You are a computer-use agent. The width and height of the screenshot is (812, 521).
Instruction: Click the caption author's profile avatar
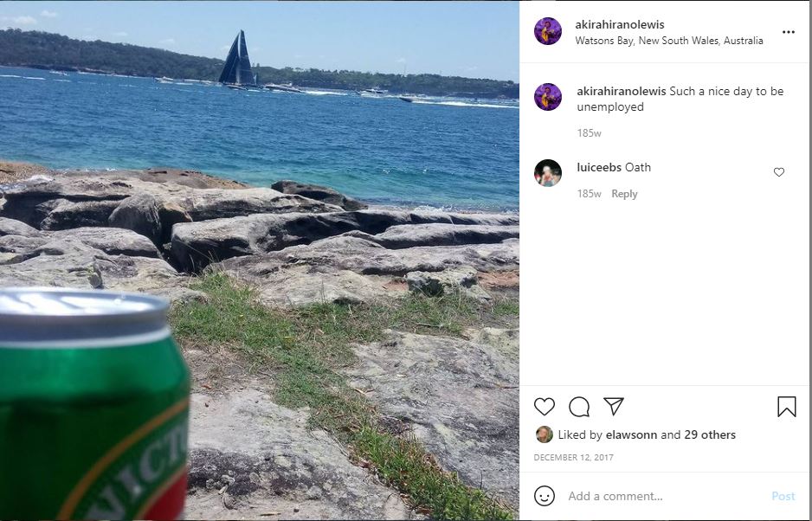pos(548,97)
